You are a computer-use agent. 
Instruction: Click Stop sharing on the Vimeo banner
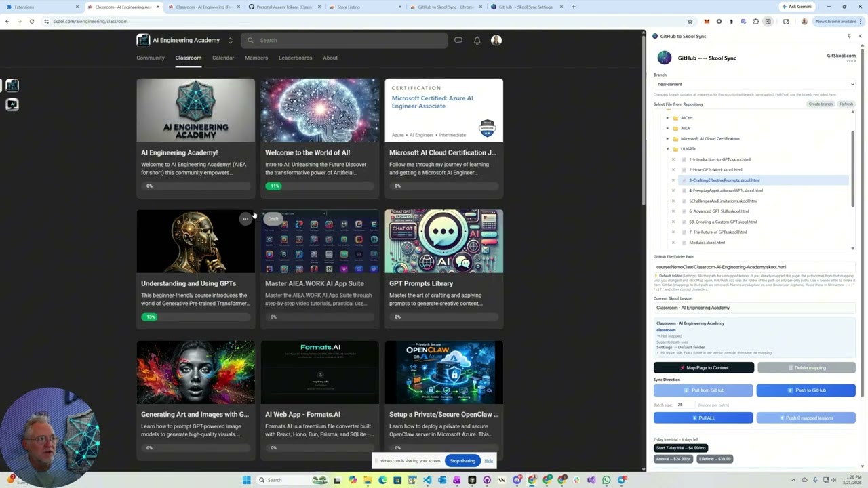coord(462,461)
